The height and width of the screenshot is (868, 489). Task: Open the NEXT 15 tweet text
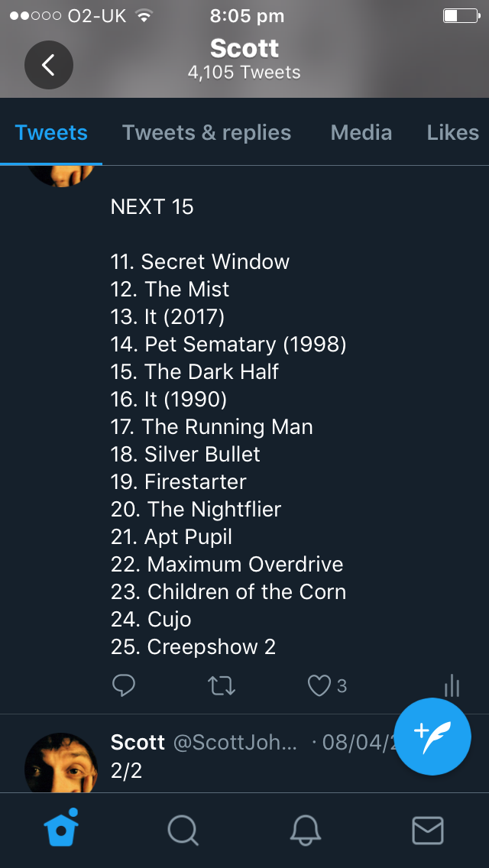click(228, 426)
